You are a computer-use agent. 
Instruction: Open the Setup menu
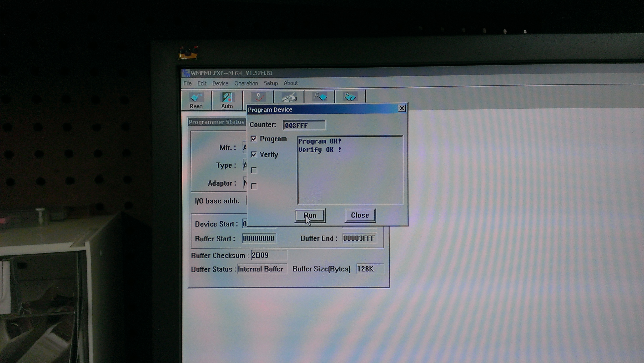click(271, 83)
